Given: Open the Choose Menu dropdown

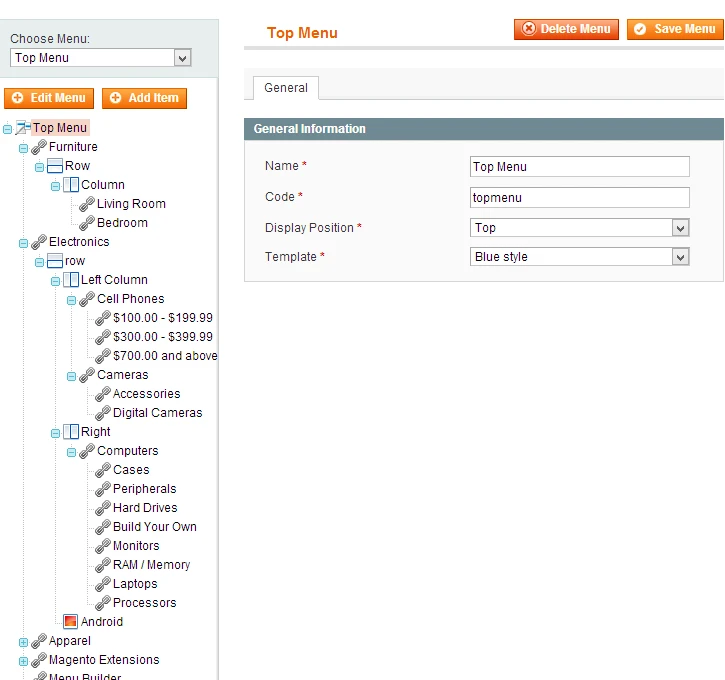Looking at the screenshot, I should 100,58.
